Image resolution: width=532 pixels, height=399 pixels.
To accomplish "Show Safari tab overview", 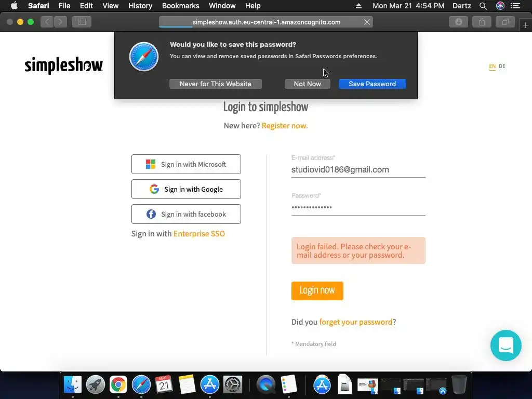I will 505,22.
